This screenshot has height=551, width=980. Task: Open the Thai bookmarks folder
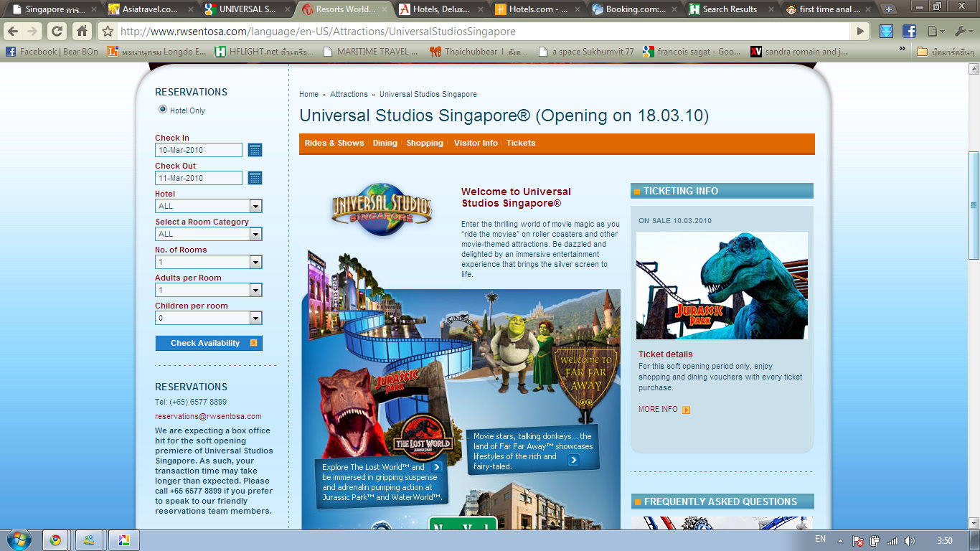coord(946,52)
